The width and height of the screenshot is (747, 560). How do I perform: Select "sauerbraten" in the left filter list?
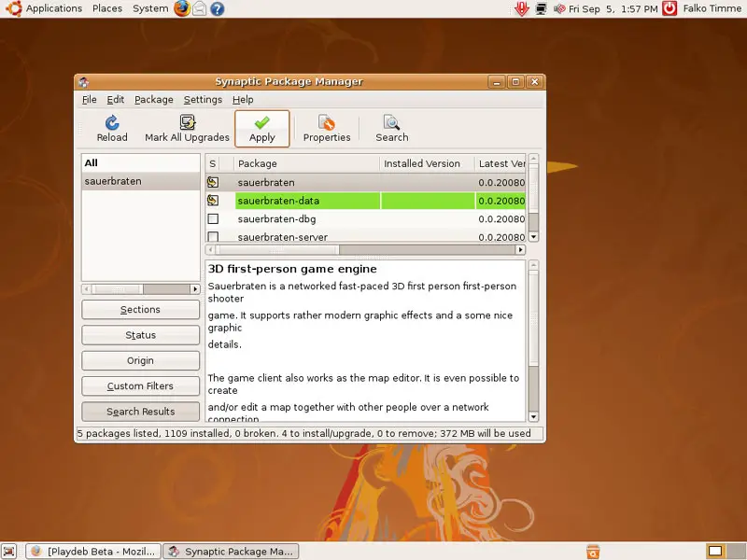(141, 181)
